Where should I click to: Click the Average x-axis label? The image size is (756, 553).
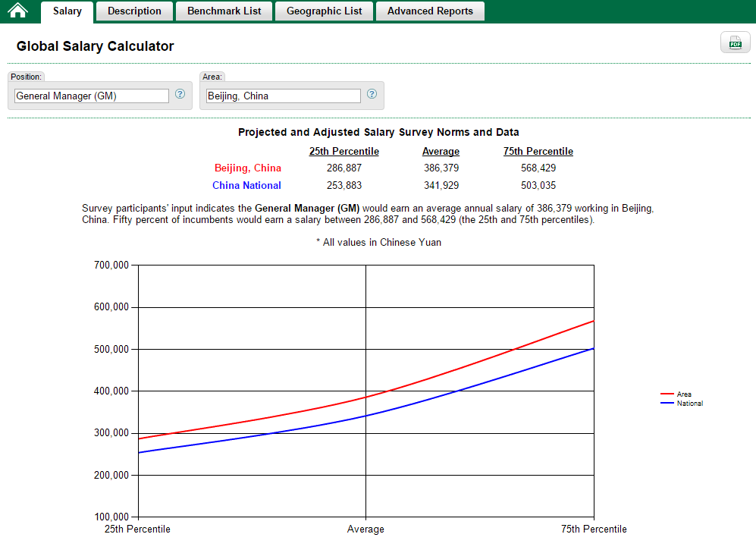(365, 529)
